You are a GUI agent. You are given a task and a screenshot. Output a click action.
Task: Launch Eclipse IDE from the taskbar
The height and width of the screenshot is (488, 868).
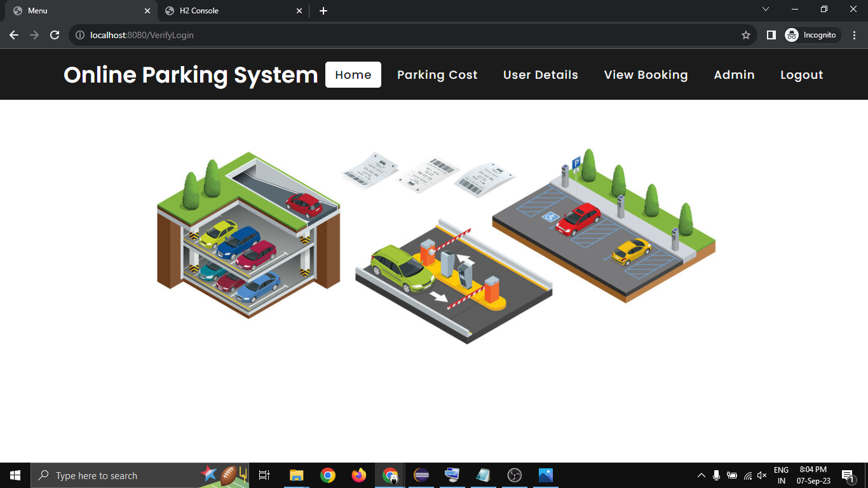421,475
